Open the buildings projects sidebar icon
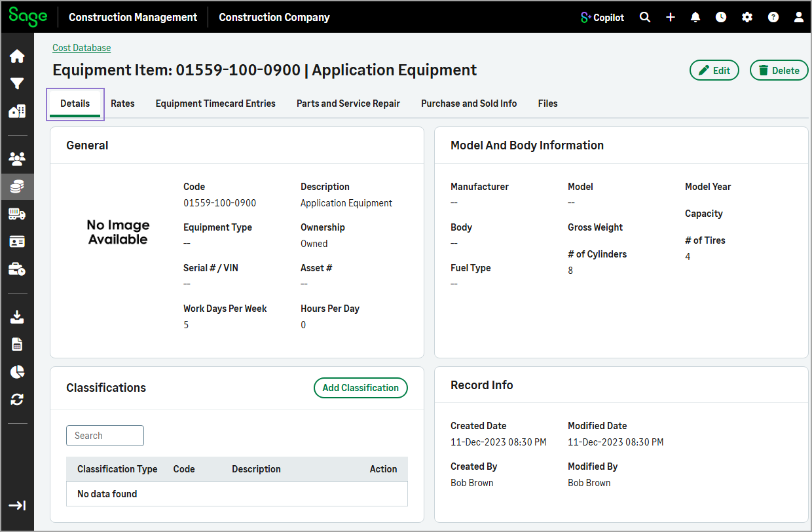This screenshot has height=532, width=812. pos(17,111)
